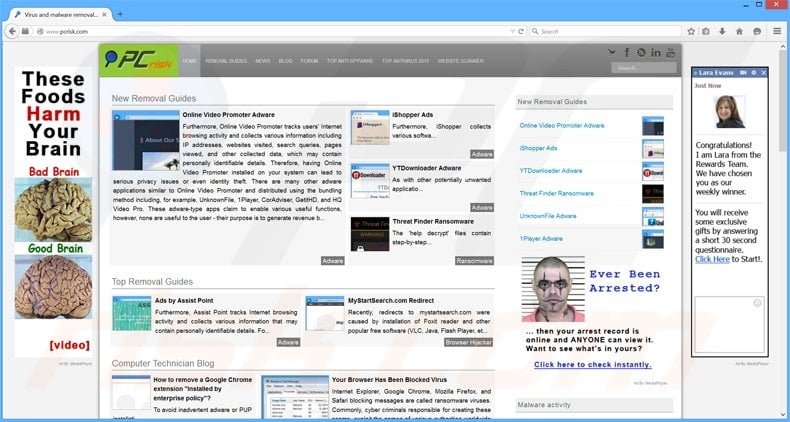This screenshot has height=422, width=790.
Task: Open WEBSITE SCANNER menu item
Action: pyautogui.click(x=460, y=61)
